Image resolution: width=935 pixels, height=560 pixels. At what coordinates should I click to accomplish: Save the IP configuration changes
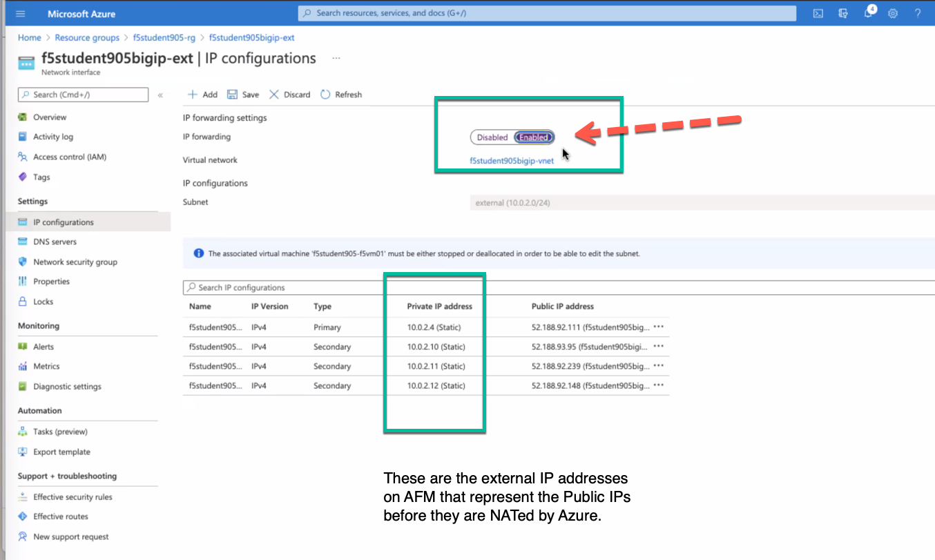[x=243, y=95]
